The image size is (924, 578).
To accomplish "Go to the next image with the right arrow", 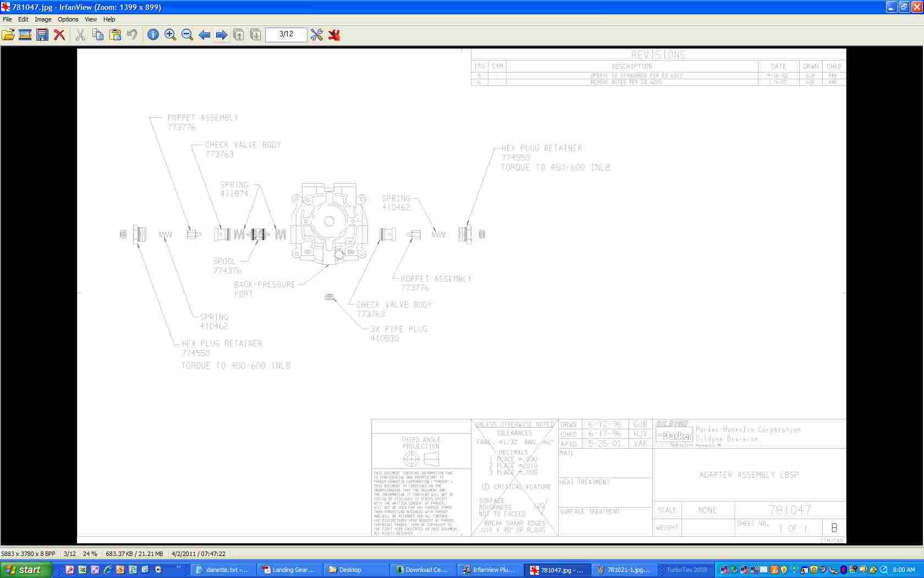I will click(x=221, y=35).
